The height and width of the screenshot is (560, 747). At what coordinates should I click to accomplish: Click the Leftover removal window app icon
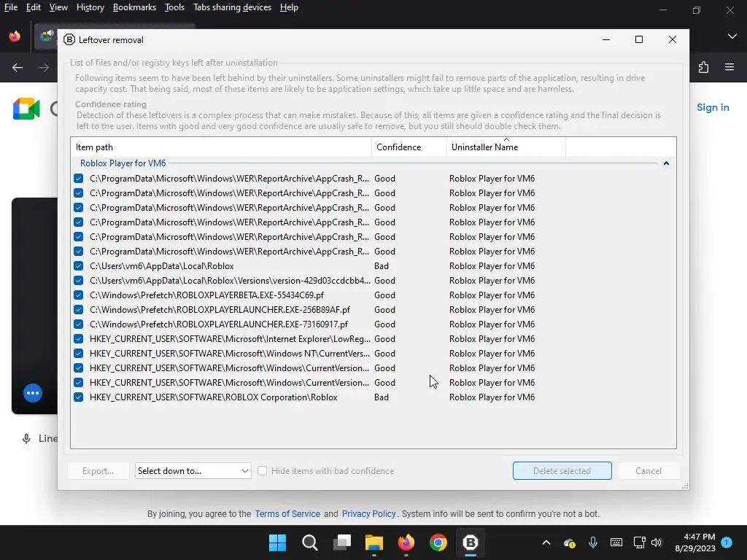[x=69, y=40]
